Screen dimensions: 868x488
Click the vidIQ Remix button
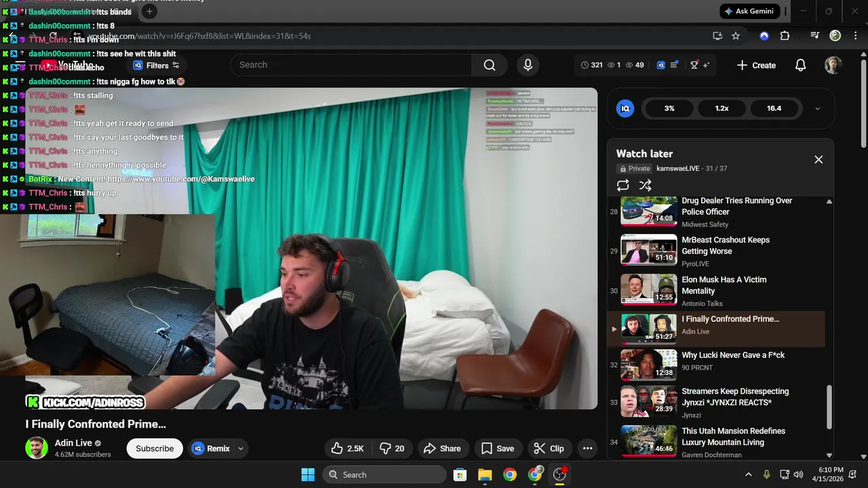click(x=211, y=449)
